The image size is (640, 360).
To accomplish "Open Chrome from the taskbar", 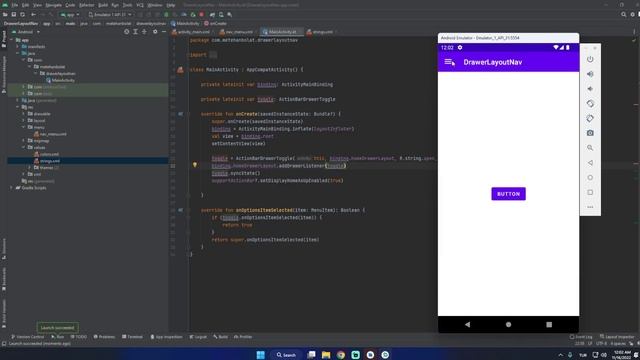I will (341, 355).
